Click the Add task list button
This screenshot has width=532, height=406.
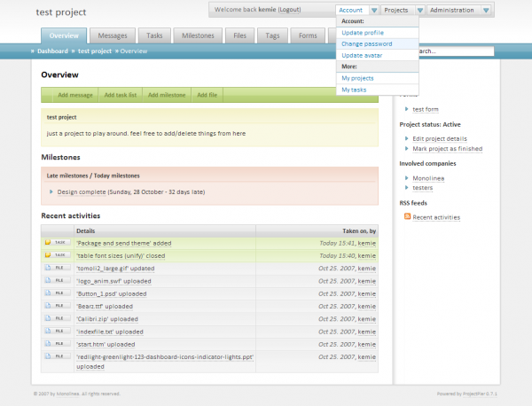[121, 95]
